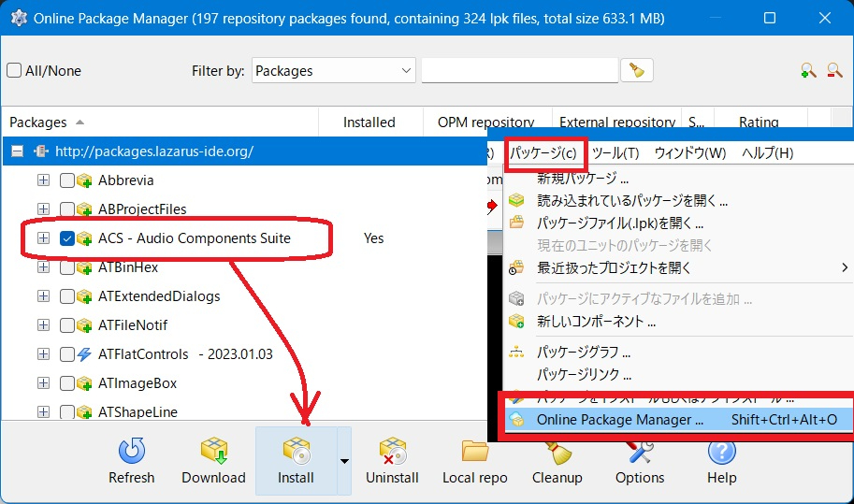Viewport: 854px width, 504px height.
Task: Click the clear filter broom button
Action: pyautogui.click(x=636, y=70)
